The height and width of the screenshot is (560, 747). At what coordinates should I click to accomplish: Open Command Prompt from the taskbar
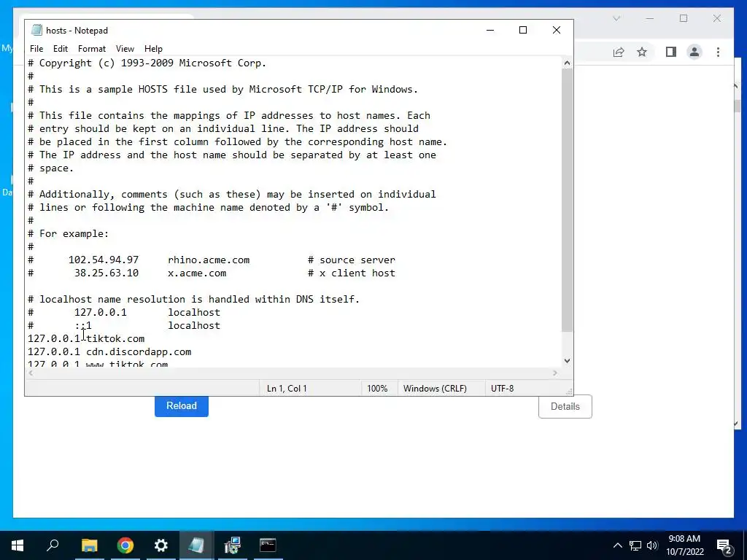click(x=268, y=545)
